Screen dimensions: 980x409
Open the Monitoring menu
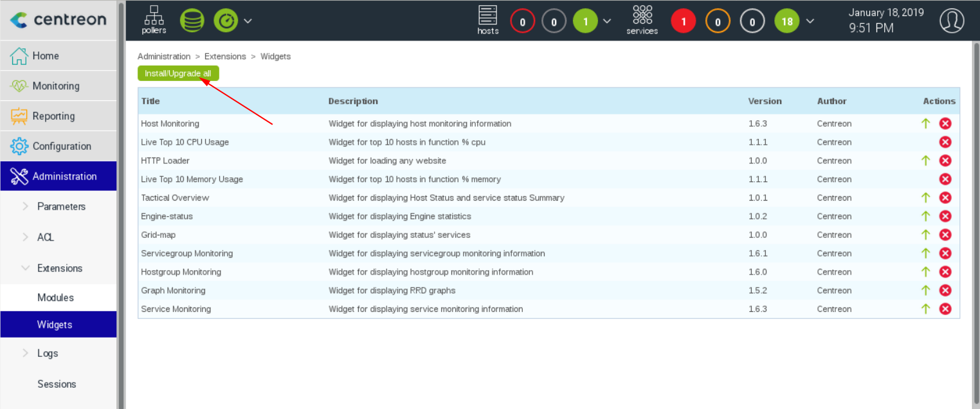tap(56, 86)
